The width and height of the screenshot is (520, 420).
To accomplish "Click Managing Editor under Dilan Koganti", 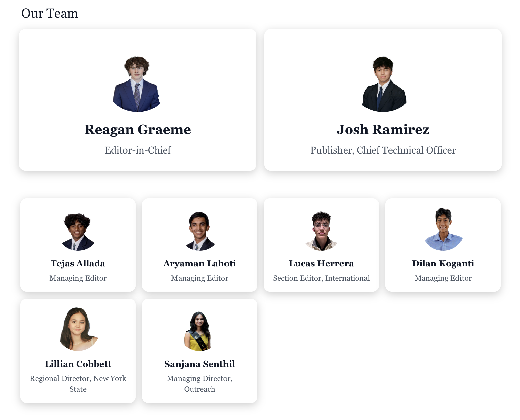I will [x=443, y=278].
